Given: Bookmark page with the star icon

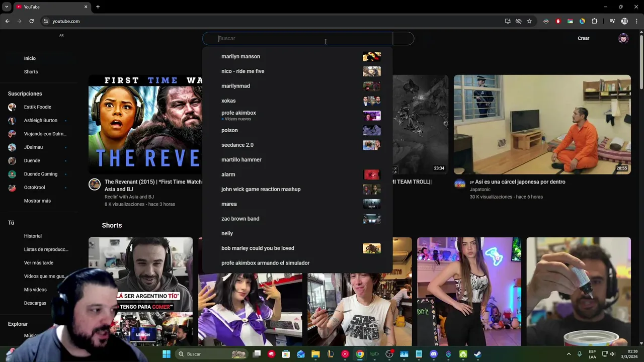Looking at the screenshot, I should (529, 21).
